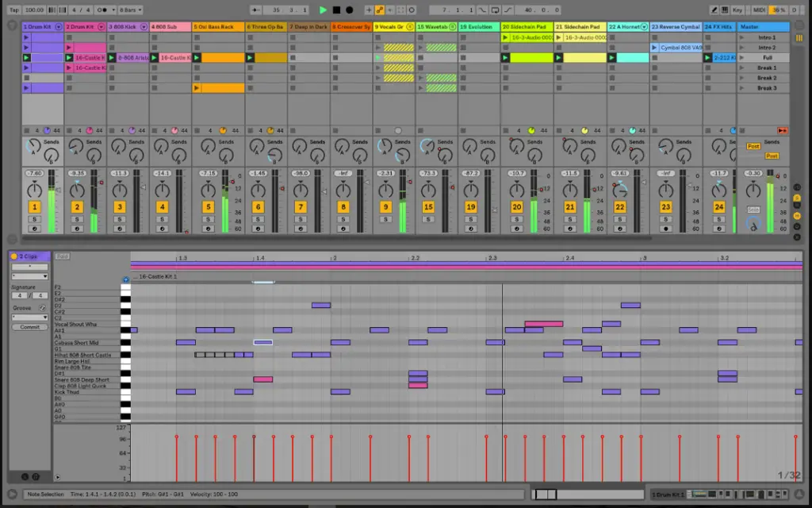Launch the Break 2 scene
The image size is (812, 508).
(741, 78)
